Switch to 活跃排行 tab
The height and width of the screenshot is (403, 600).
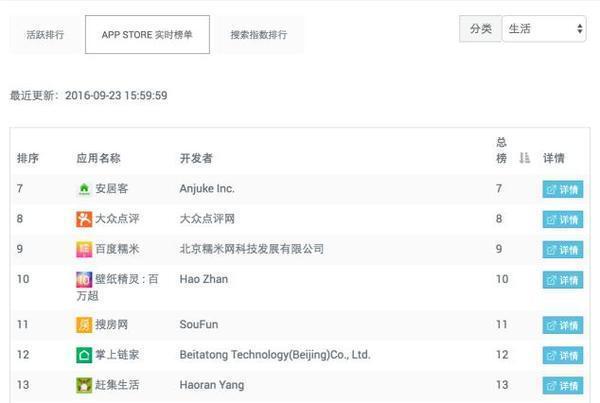pyautogui.click(x=45, y=35)
